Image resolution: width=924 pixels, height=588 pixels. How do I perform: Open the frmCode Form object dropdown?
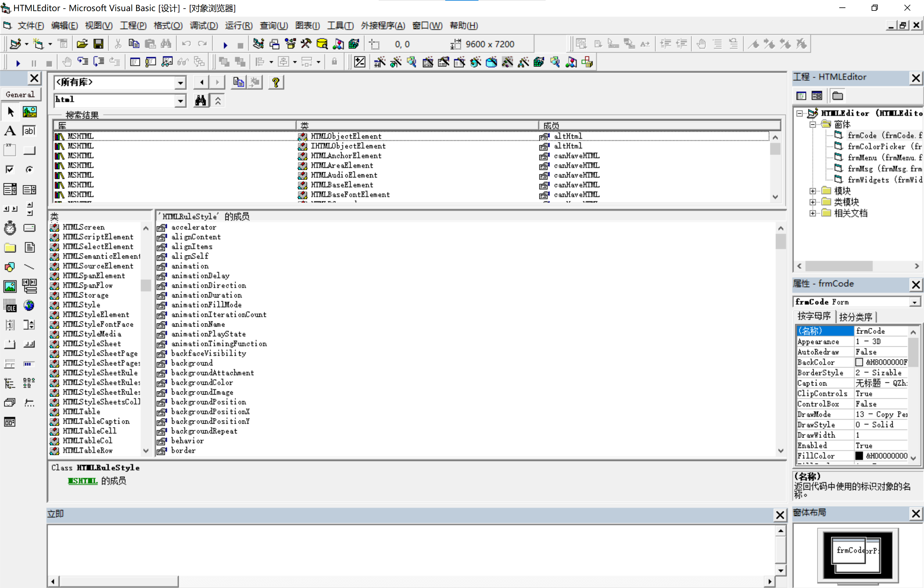915,302
